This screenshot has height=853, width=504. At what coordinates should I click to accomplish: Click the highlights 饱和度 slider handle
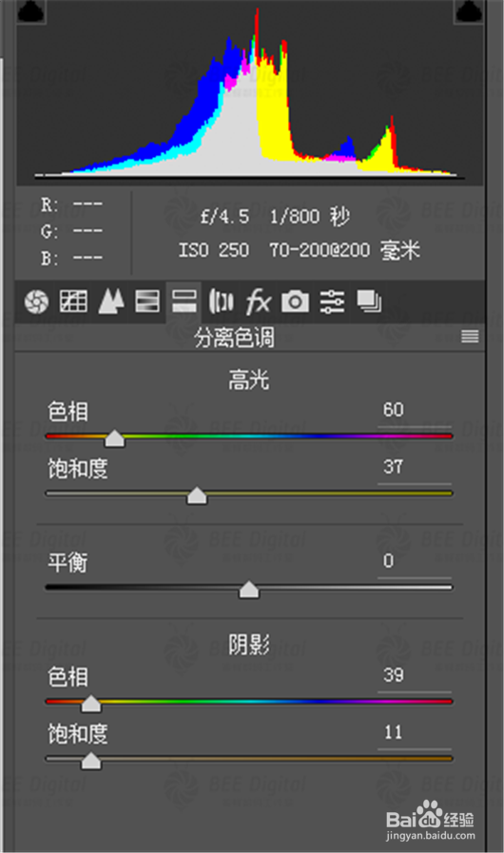[197, 496]
